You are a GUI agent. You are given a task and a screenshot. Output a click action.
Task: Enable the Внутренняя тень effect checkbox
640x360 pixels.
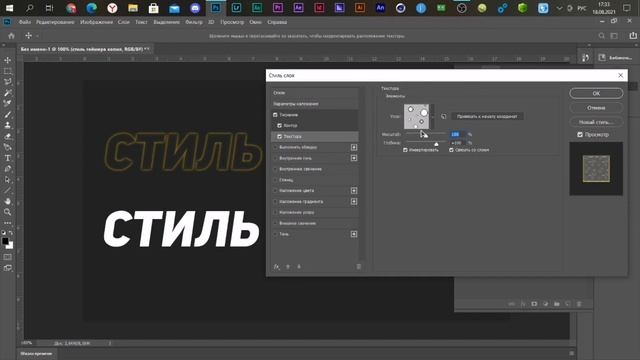[275, 158]
